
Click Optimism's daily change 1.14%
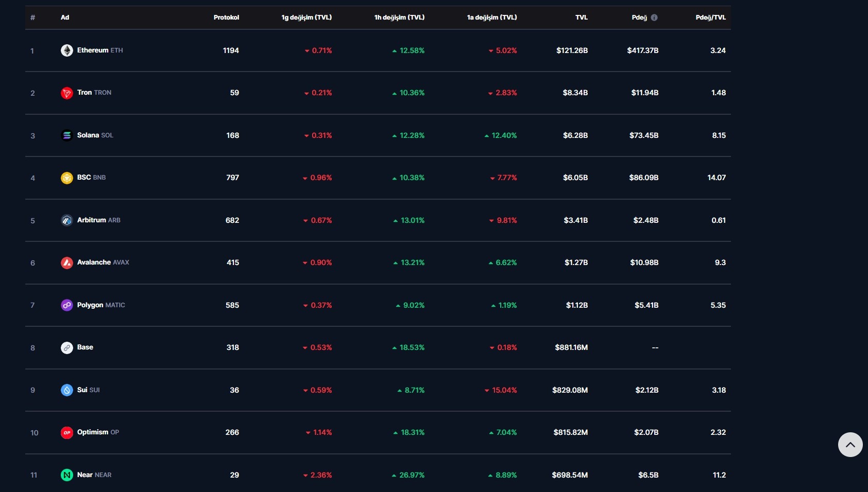[x=319, y=432]
